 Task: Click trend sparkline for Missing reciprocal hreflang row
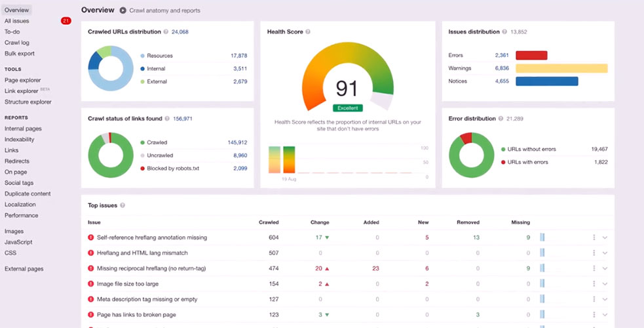(542, 268)
